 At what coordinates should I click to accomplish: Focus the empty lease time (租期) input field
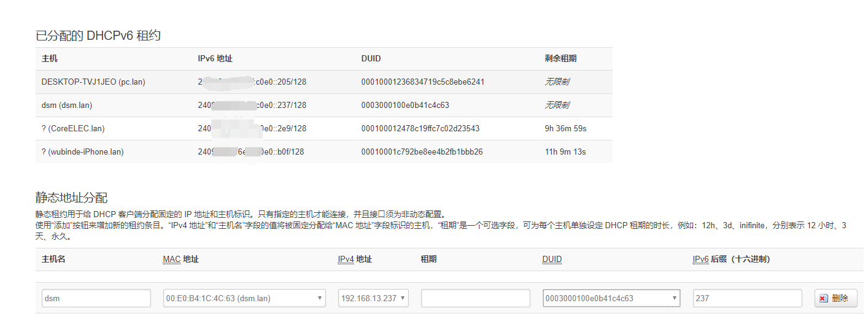(475, 298)
